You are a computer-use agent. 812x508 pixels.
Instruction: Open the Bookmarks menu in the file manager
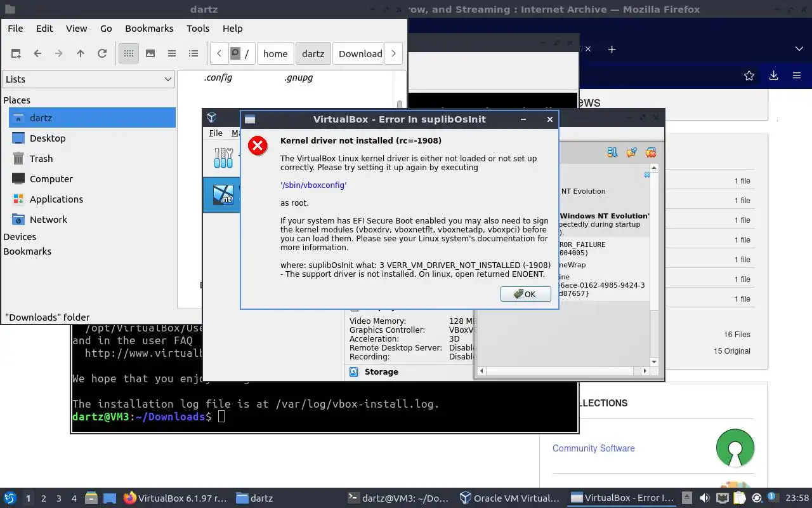tap(149, 29)
